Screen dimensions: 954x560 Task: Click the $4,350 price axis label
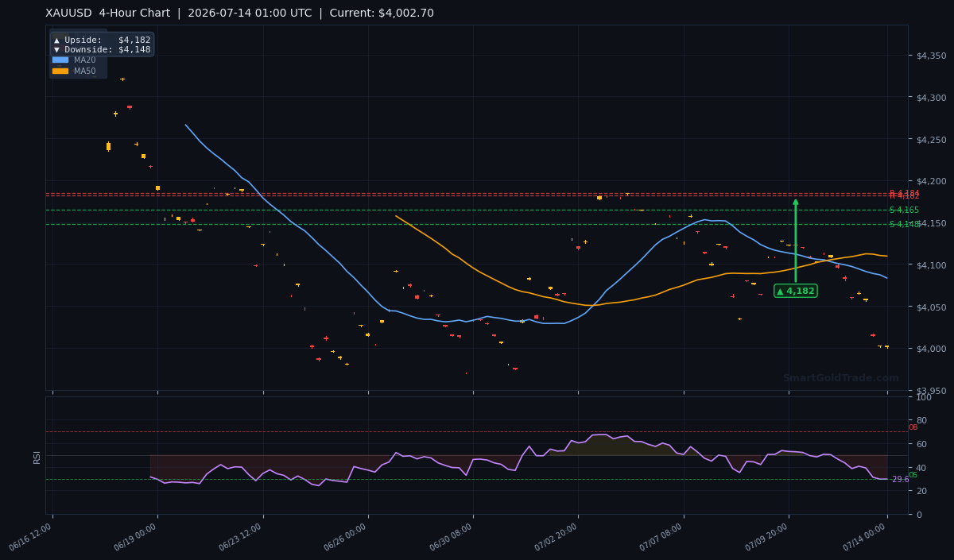(931, 56)
